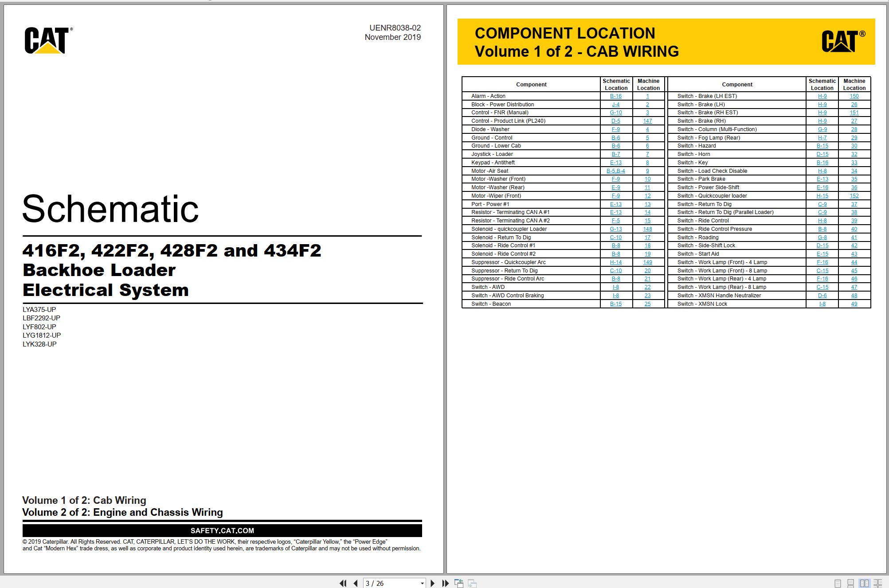Open Control - FNR (Manual) schematic G-10
The width and height of the screenshot is (889, 588).
click(x=615, y=113)
